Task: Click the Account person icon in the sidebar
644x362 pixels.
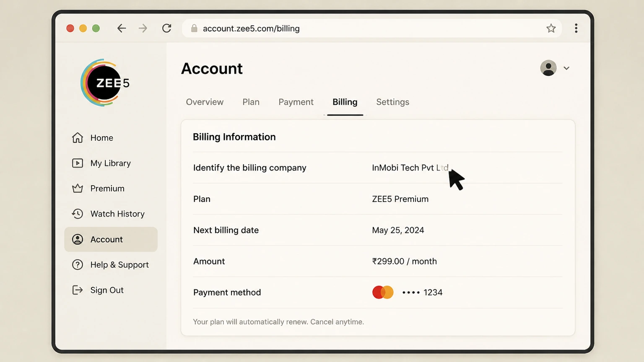Action: pos(78,239)
